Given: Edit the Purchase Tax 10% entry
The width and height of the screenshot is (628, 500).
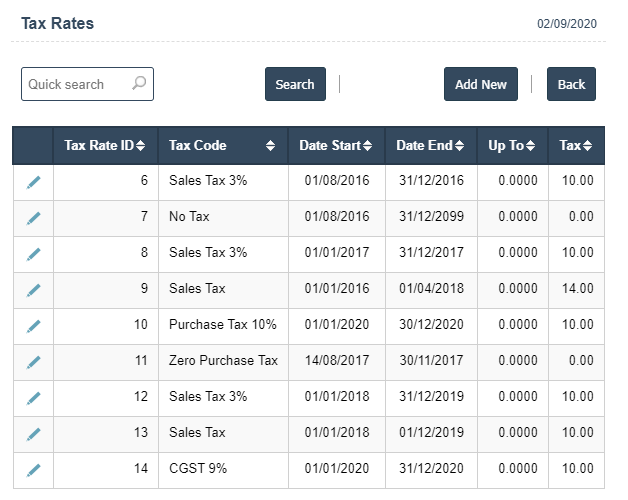Looking at the screenshot, I should (33, 326).
